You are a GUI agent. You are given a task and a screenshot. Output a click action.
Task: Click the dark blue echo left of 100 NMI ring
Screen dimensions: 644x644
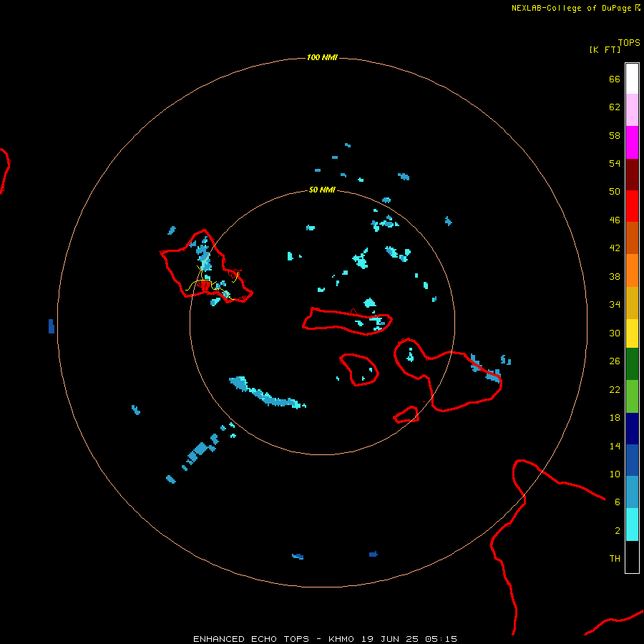point(52,326)
